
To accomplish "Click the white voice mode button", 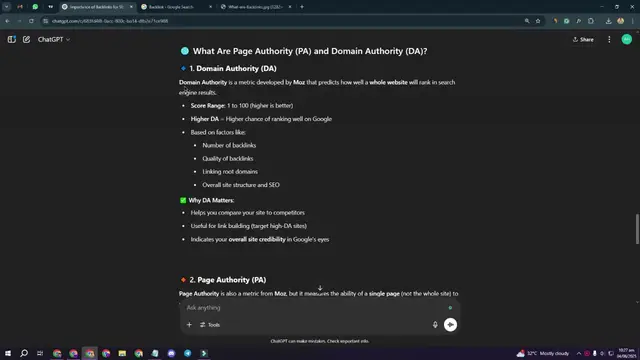I will pyautogui.click(x=450, y=324).
